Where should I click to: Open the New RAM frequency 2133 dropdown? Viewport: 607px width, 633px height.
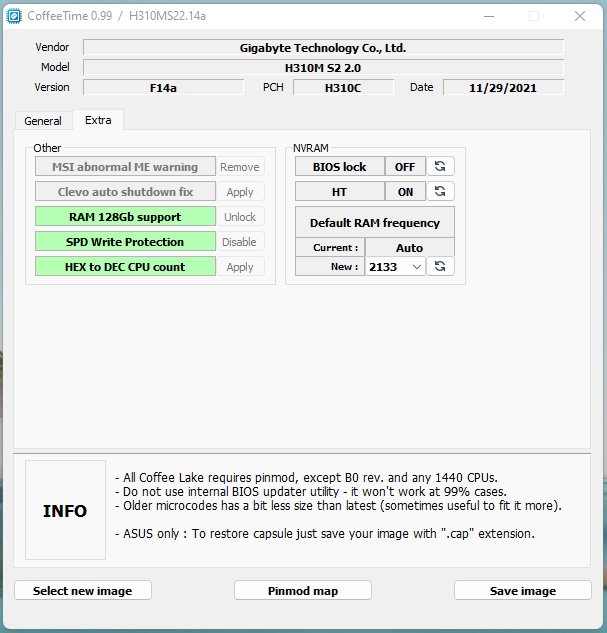395,266
